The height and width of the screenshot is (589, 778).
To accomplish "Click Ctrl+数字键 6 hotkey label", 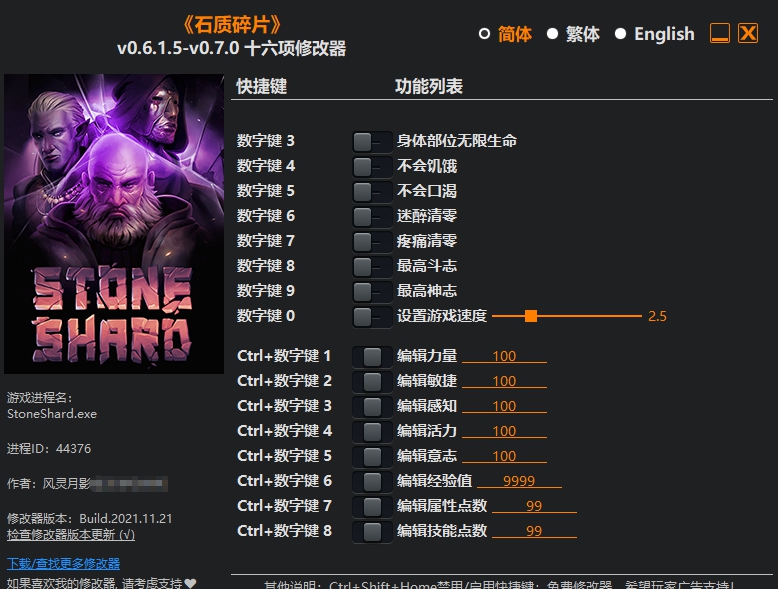I will (x=284, y=481).
